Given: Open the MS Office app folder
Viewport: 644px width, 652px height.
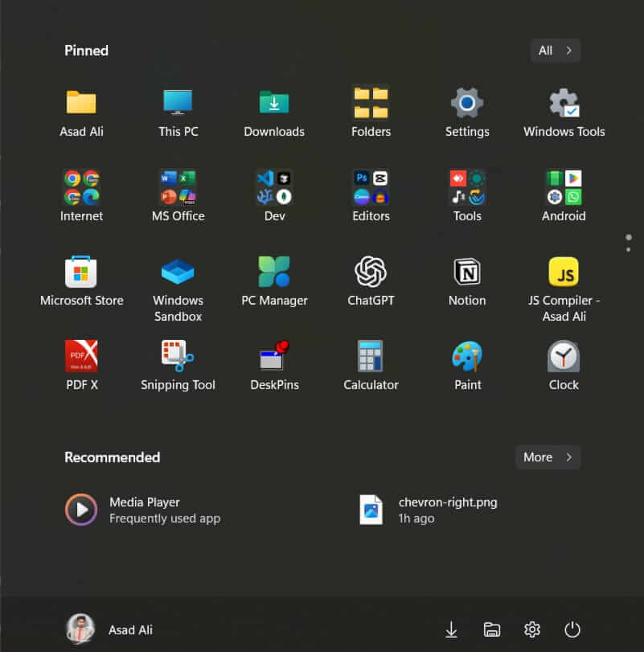Looking at the screenshot, I should click(178, 196).
